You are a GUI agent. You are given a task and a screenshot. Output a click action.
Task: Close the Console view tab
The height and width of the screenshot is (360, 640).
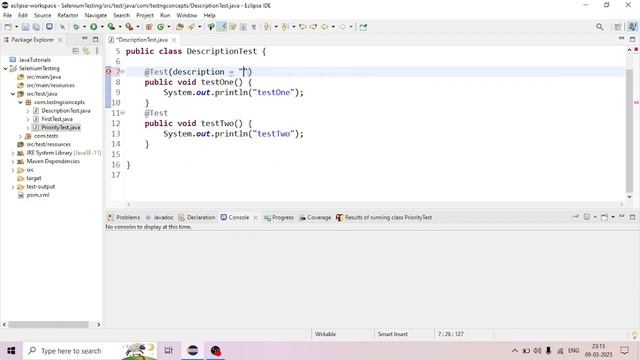256,218
